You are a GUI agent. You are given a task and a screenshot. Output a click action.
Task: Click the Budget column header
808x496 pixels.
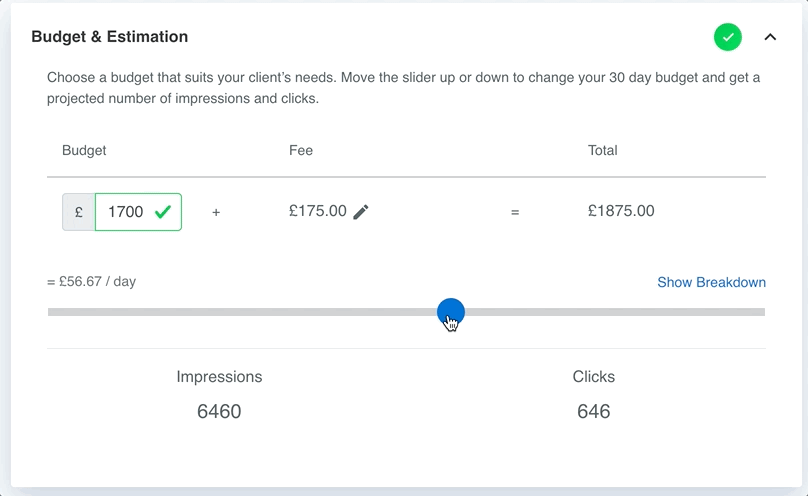click(x=84, y=150)
